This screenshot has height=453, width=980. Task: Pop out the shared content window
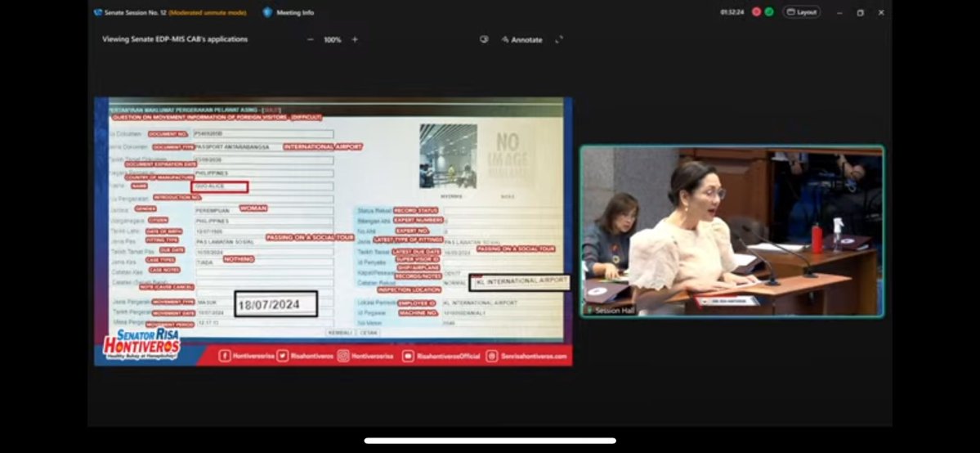484,39
